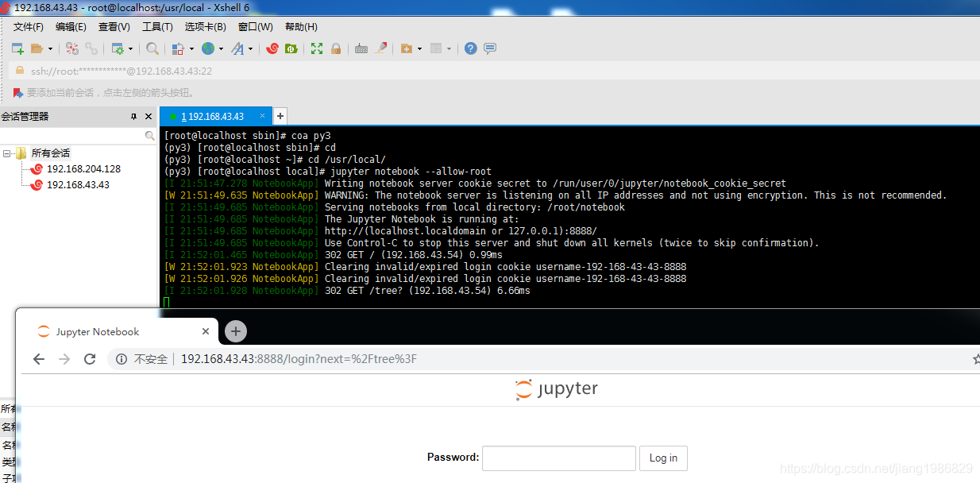The width and height of the screenshot is (980, 483).
Task: Expand the Font dropdown arrow
Action: (251, 48)
